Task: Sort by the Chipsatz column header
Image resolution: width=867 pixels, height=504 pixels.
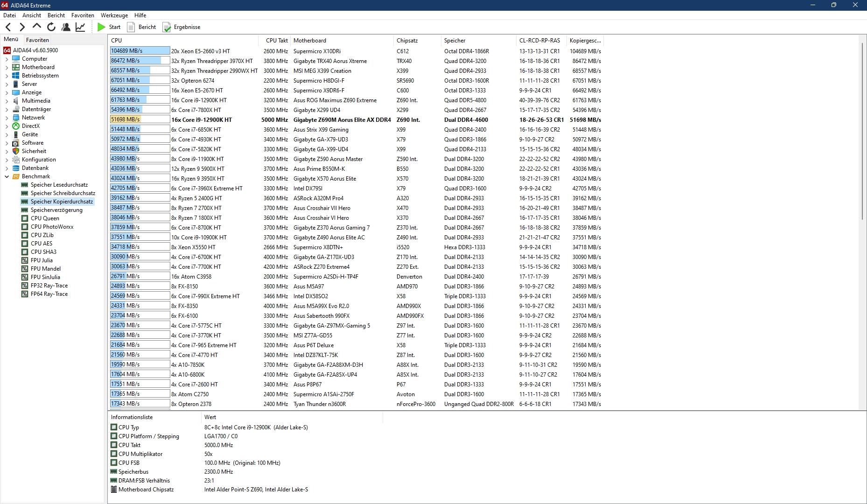Action: coord(418,41)
